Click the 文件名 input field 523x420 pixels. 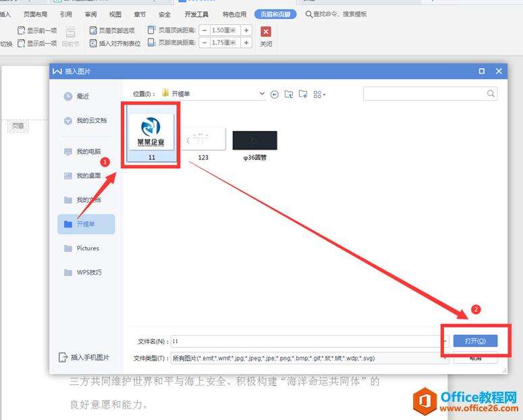click(310, 341)
